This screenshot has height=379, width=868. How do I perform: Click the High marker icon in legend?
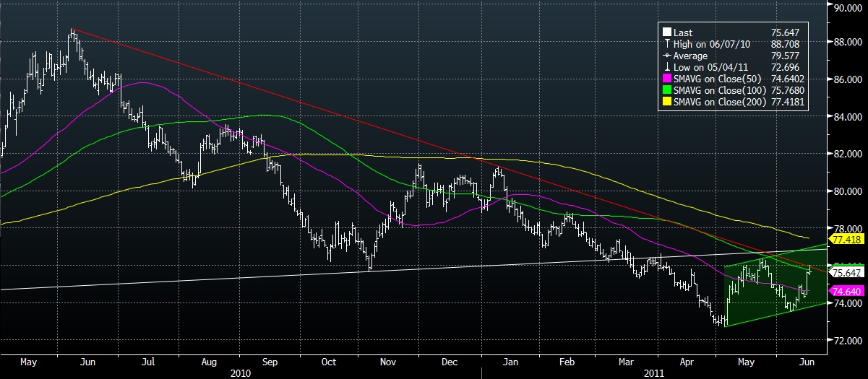[x=666, y=44]
